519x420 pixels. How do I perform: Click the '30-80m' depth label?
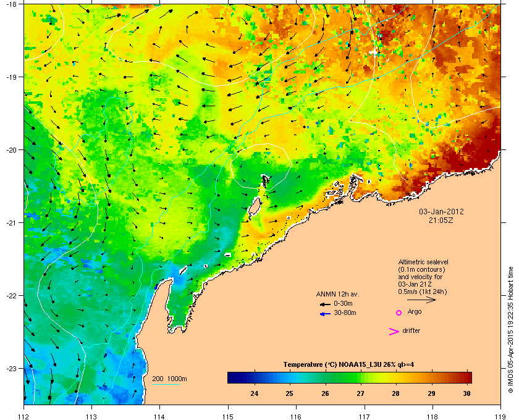tap(345, 313)
